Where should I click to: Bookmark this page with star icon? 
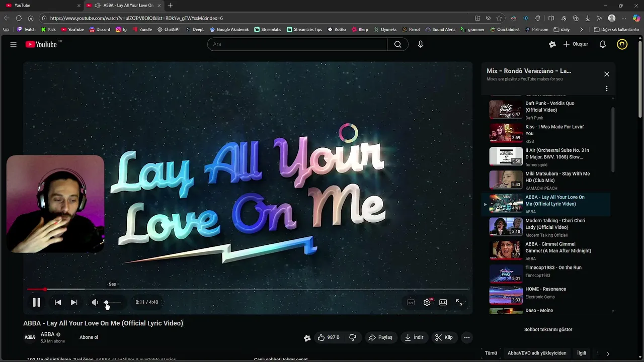click(x=499, y=18)
